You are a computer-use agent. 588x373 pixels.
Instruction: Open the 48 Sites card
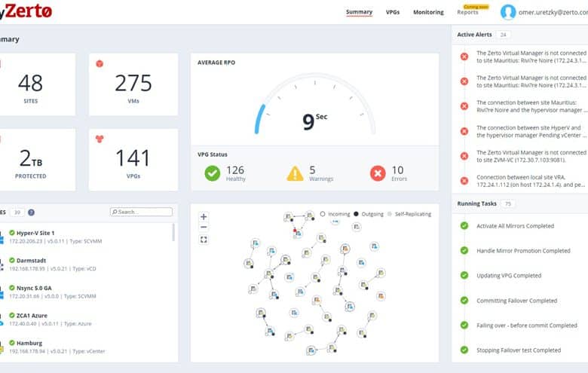(x=37, y=84)
